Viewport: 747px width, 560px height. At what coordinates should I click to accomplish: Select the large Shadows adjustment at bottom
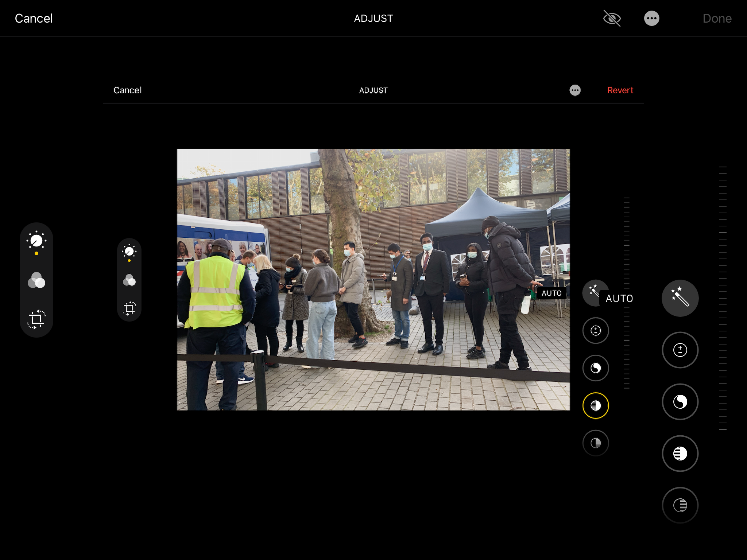pyautogui.click(x=680, y=505)
